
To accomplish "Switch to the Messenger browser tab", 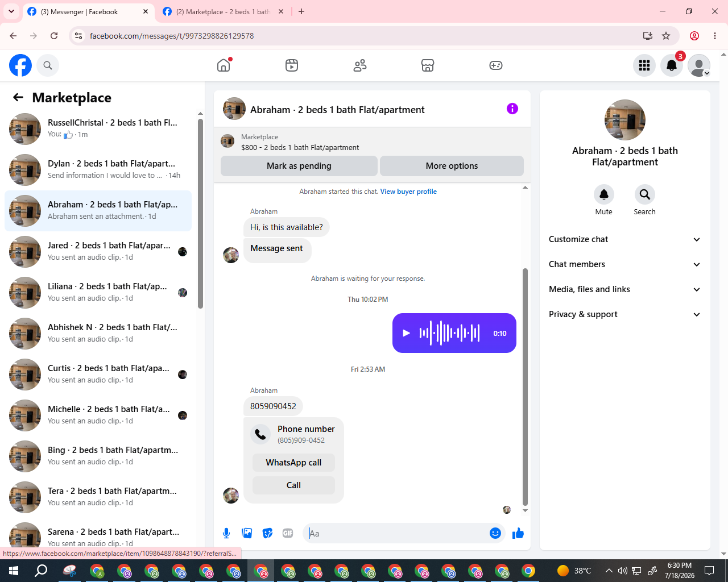I will [x=88, y=11].
